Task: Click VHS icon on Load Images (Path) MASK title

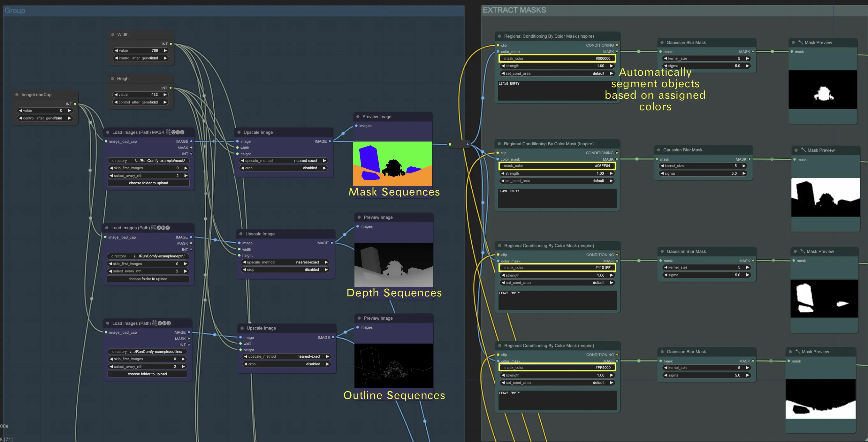Action: click(175, 132)
